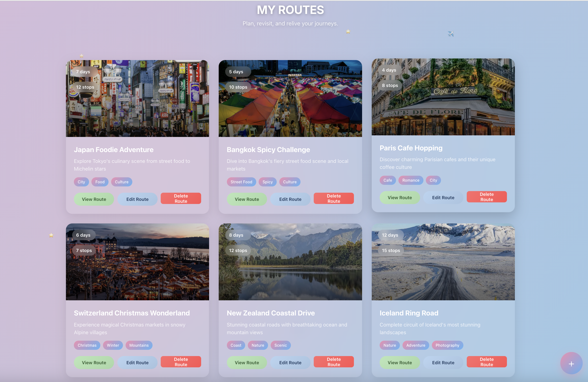Click the airplane icon near the header

[451, 34]
